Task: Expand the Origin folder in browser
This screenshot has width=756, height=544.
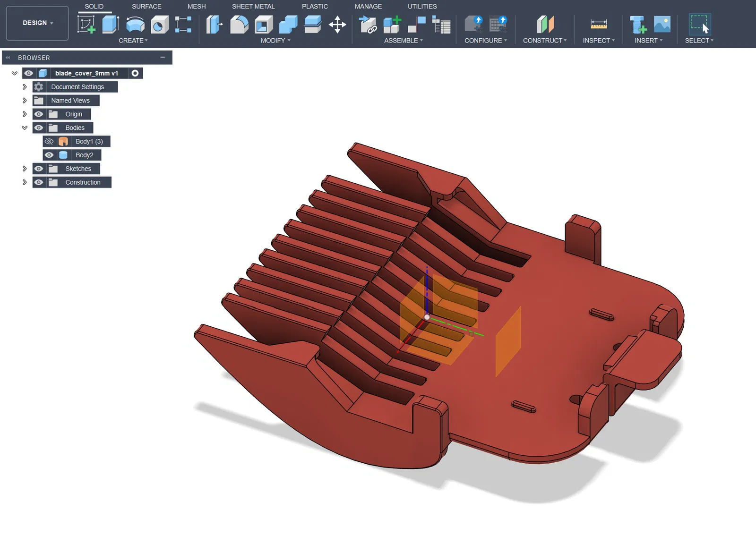Action: pyautogui.click(x=25, y=114)
